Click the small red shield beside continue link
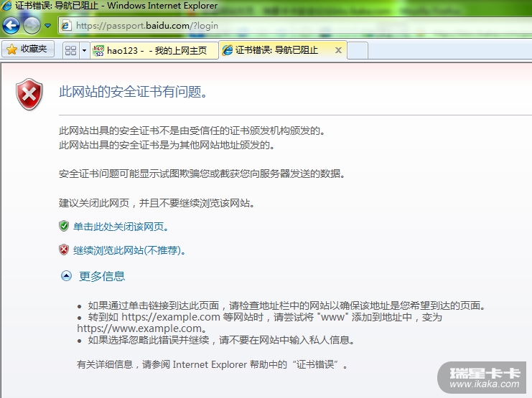 pos(64,250)
